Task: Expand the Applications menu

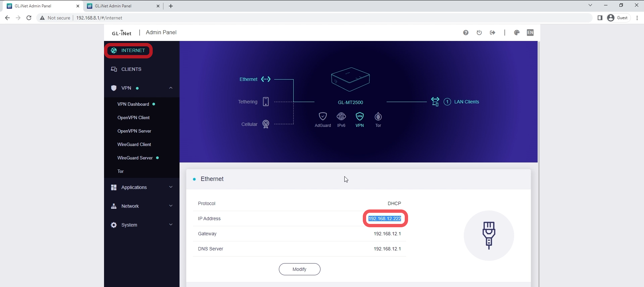Action: point(142,187)
